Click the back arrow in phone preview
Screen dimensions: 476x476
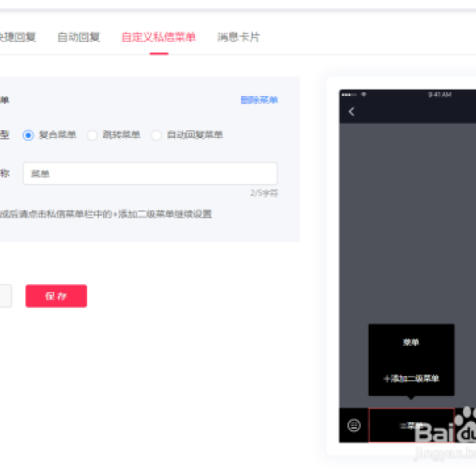point(351,111)
